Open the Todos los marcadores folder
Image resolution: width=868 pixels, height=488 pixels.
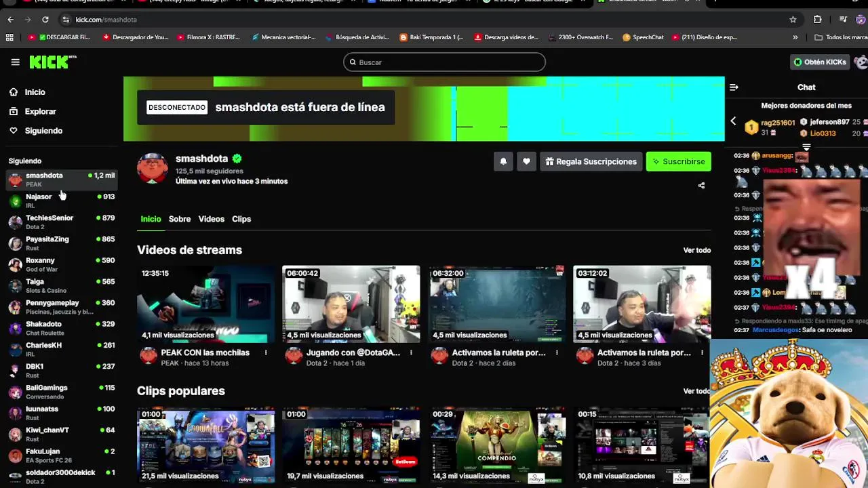(x=841, y=37)
